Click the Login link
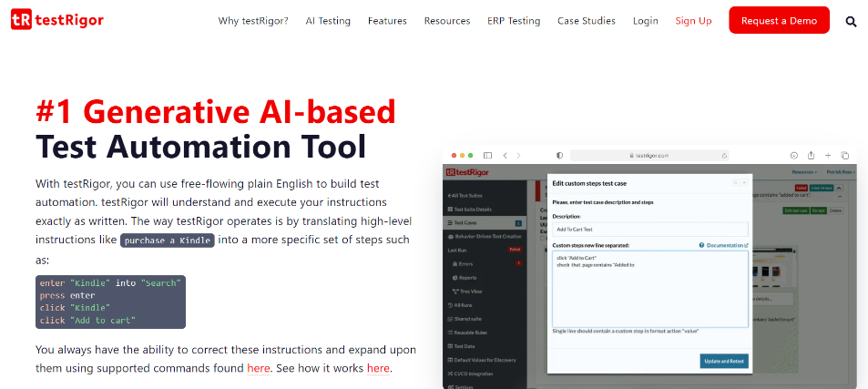Screen dimensions: 868x389 point(646,21)
